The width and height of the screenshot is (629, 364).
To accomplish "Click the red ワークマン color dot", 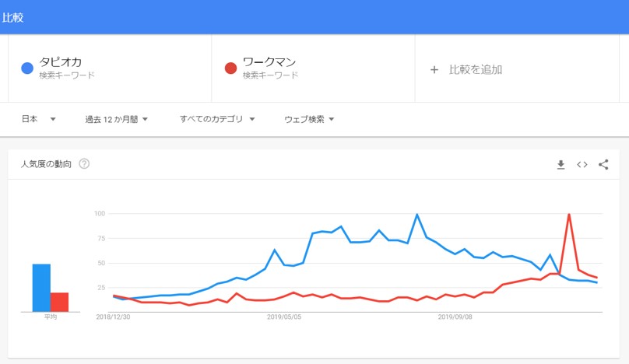I will [230, 68].
